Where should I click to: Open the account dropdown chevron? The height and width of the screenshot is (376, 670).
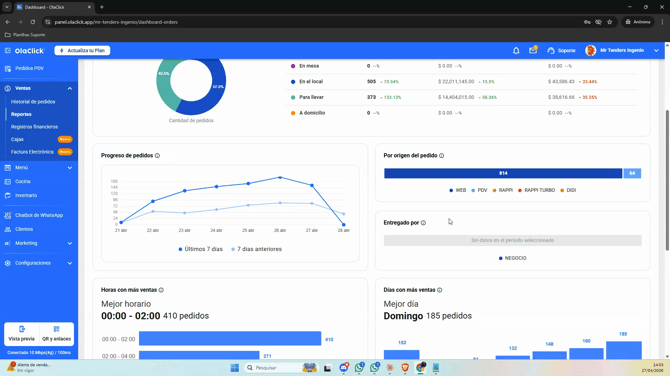pyautogui.click(x=656, y=50)
